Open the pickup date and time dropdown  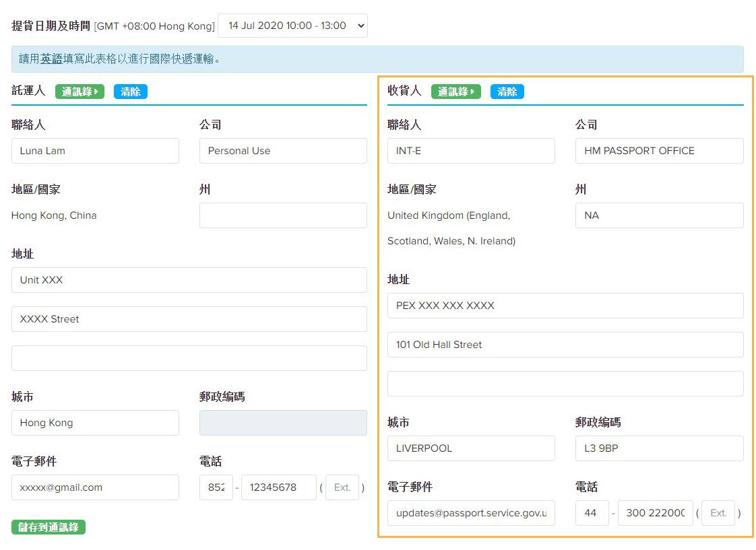click(292, 26)
